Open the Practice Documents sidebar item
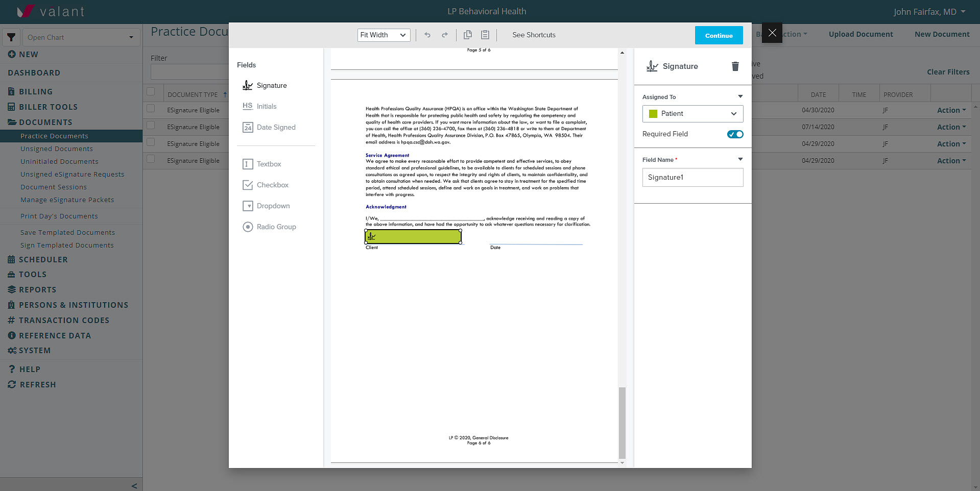980x491 pixels. pyautogui.click(x=54, y=136)
